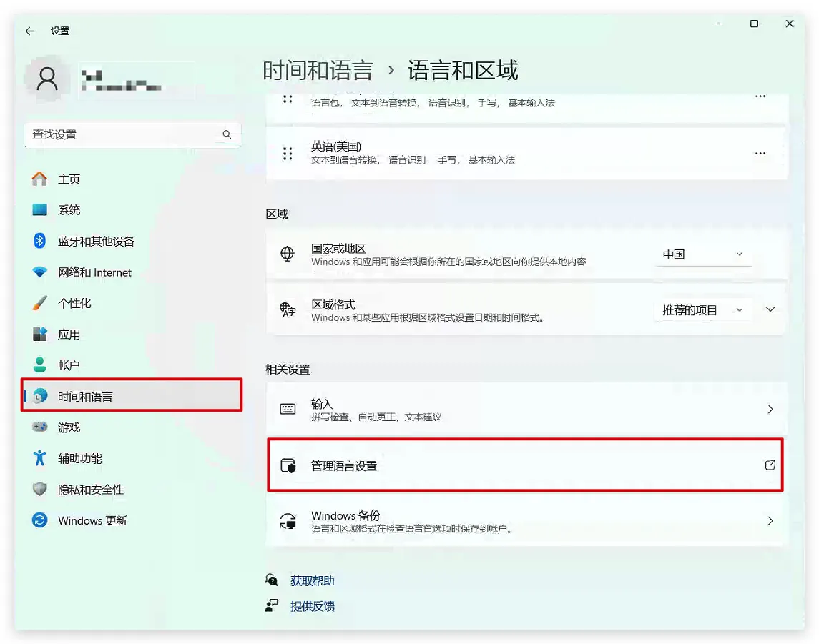This screenshot has width=819, height=644.
Task: Click the 应用 apps icon
Action: point(39,334)
